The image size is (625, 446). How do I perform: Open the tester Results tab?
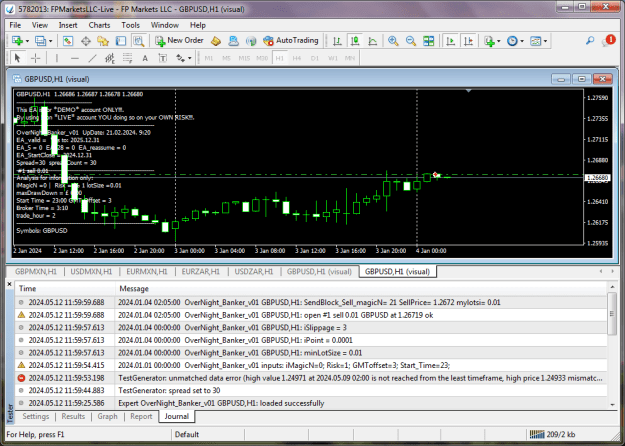tap(73, 417)
